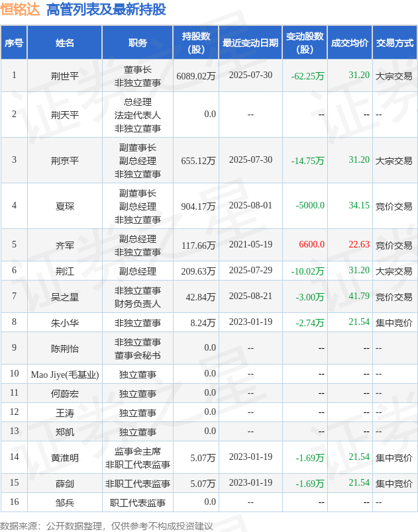Select the name Mao Jiye(毛基业)

tap(64, 375)
